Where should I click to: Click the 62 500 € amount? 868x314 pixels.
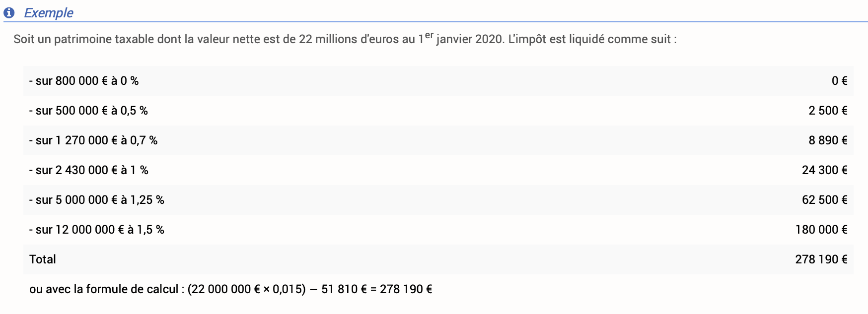pyautogui.click(x=824, y=200)
